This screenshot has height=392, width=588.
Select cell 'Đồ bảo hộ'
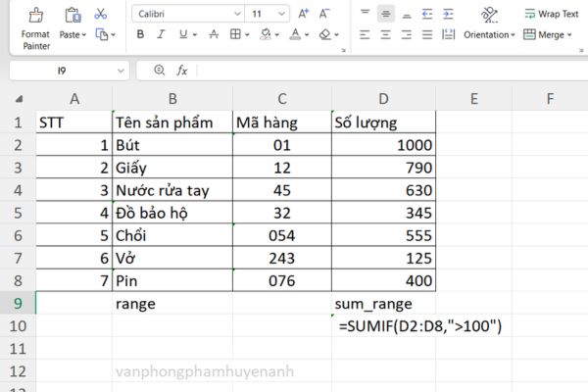(172, 213)
